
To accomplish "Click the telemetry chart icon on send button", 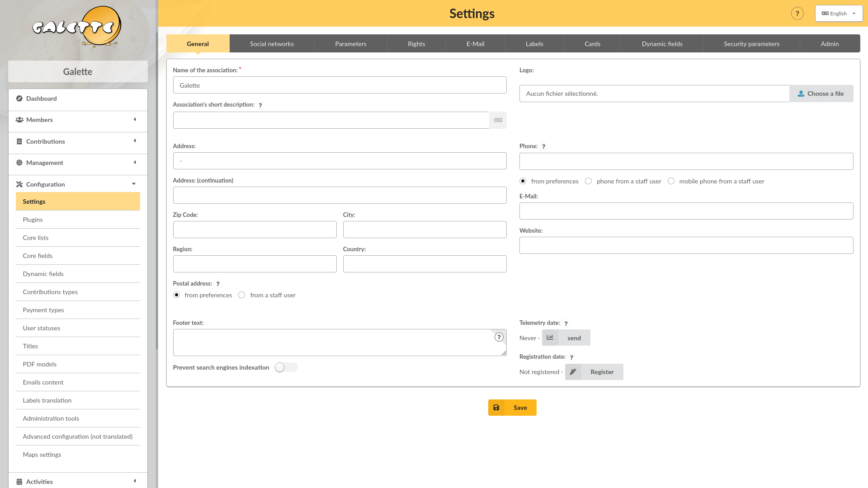I will (x=550, y=338).
